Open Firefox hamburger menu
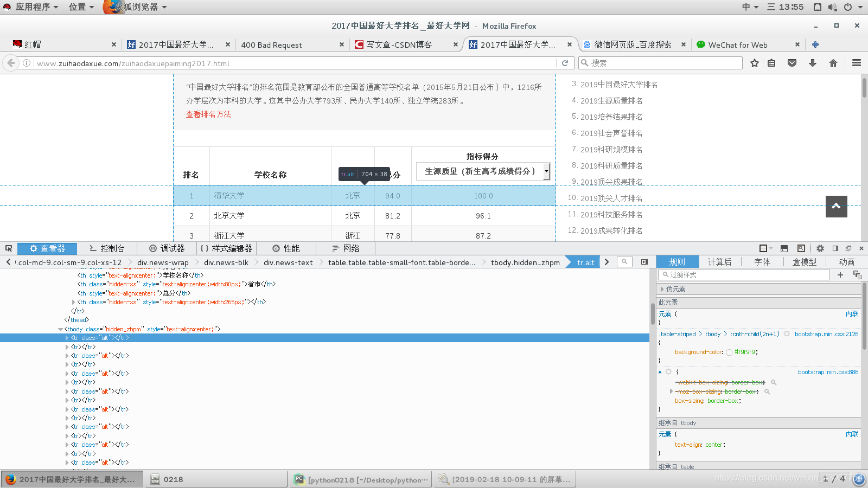868x488 pixels. 857,63
